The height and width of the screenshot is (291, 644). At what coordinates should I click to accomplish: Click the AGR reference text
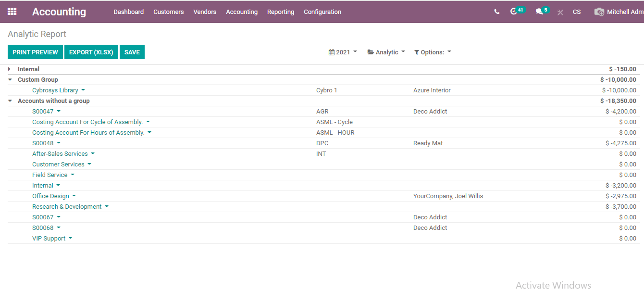pyautogui.click(x=322, y=112)
